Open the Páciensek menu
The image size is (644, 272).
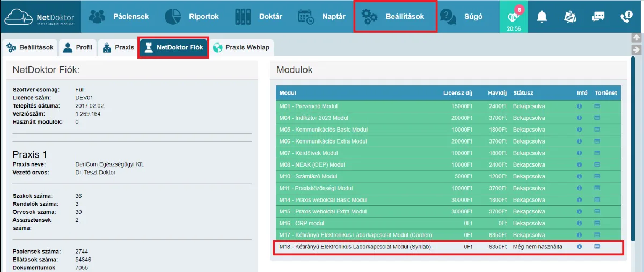coord(119,17)
